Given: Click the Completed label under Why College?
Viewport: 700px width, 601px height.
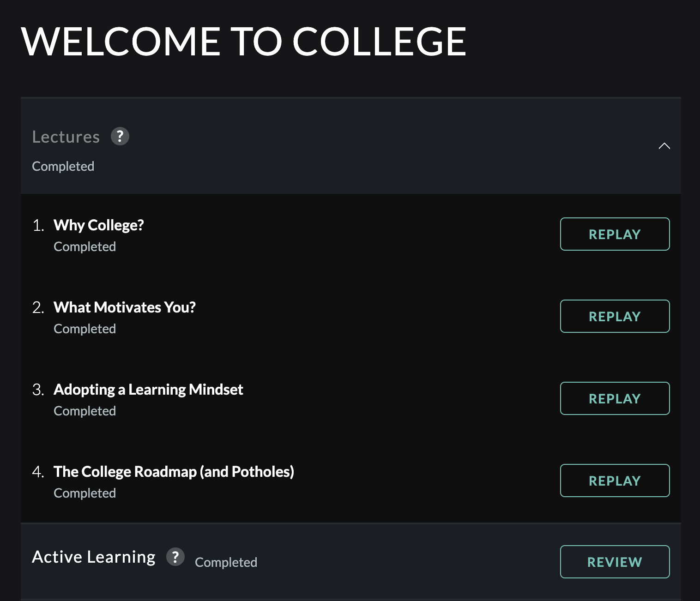Looking at the screenshot, I should point(85,246).
